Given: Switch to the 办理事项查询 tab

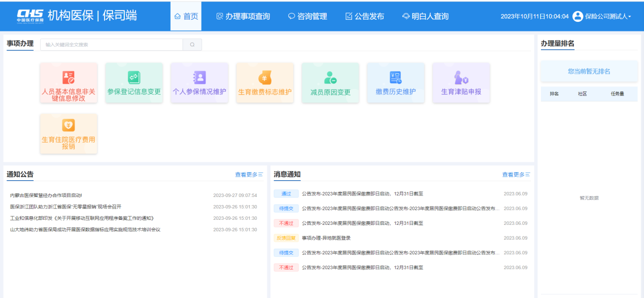Looking at the screenshot, I should click(x=243, y=16).
